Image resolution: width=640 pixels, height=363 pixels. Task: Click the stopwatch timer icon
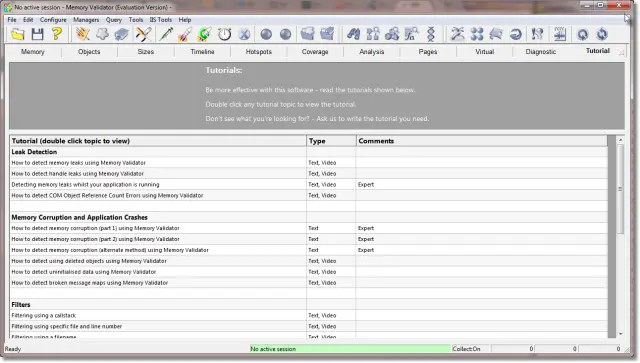pyautogui.click(x=224, y=34)
